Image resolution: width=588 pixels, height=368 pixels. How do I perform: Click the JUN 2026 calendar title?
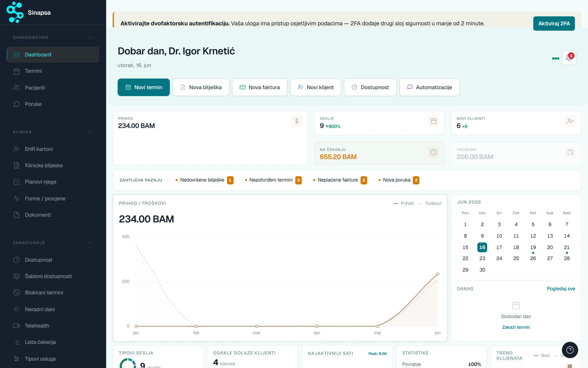point(469,202)
